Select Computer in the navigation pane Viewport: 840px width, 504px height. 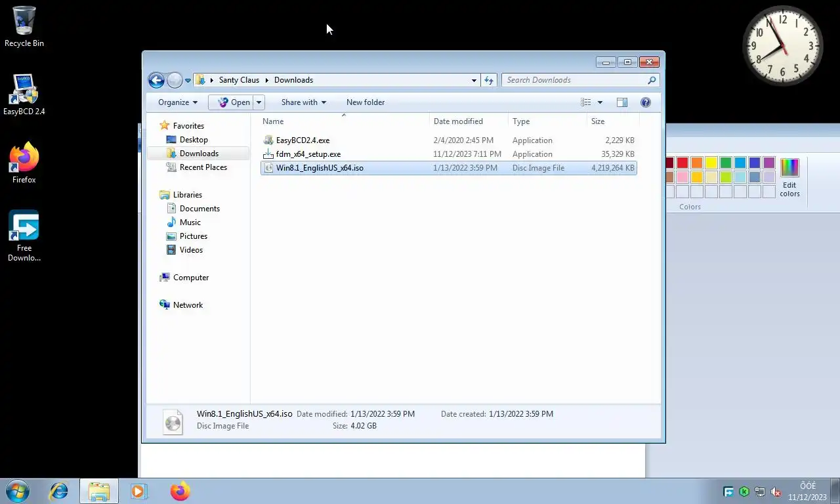191,278
